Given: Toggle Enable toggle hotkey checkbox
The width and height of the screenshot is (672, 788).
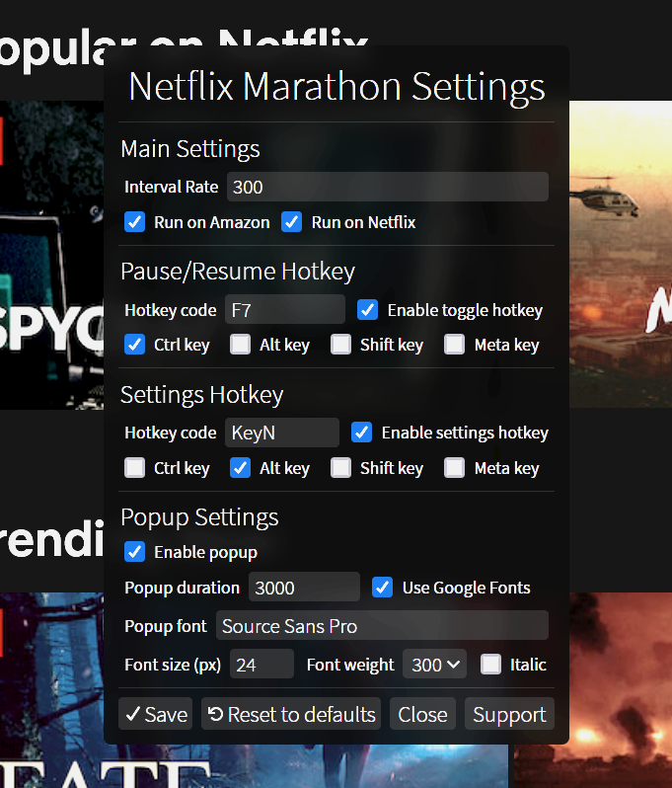Looking at the screenshot, I should click(367, 310).
